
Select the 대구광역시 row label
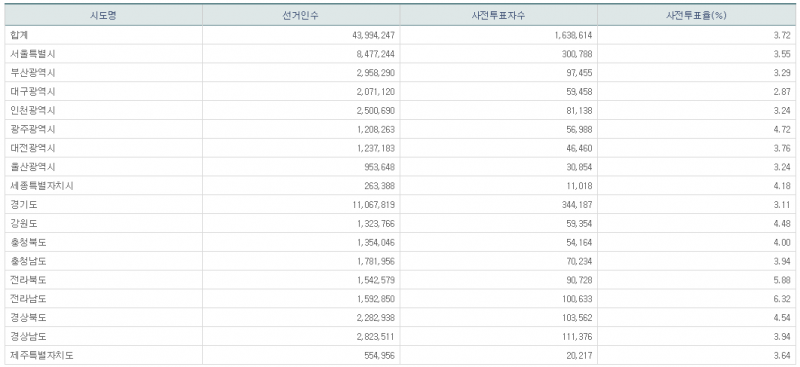pyautogui.click(x=33, y=92)
